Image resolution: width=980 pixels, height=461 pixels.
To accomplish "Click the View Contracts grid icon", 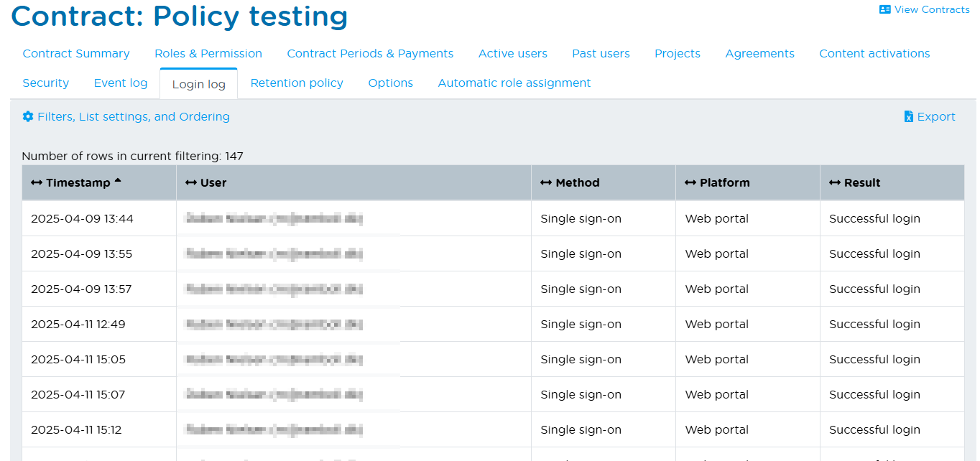I will pyautogui.click(x=884, y=9).
